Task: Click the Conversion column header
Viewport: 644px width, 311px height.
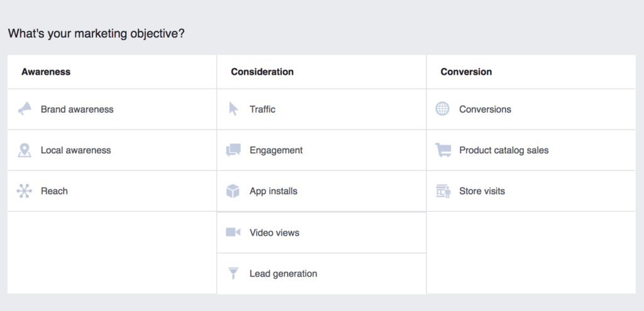Action: (x=466, y=72)
